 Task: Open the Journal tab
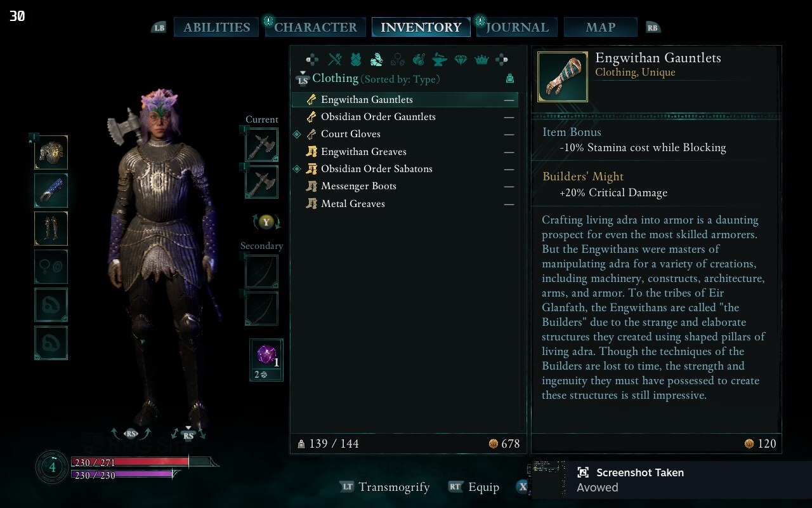point(517,27)
